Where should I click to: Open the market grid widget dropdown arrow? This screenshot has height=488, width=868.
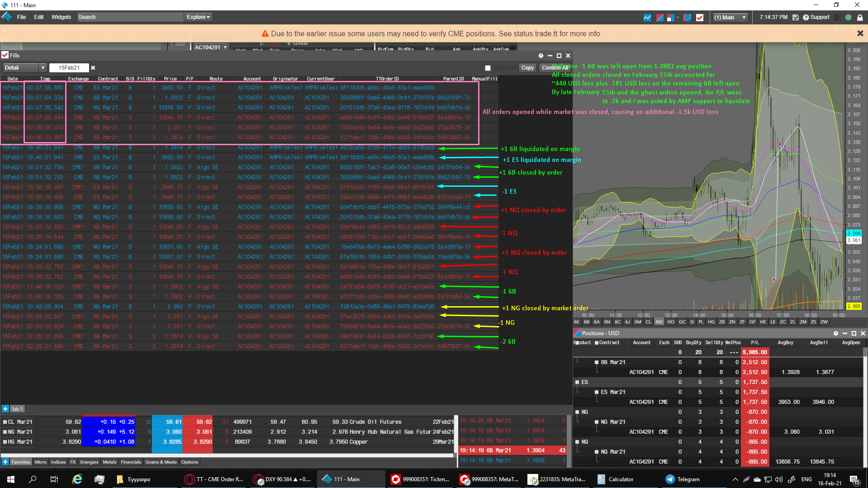678,18
